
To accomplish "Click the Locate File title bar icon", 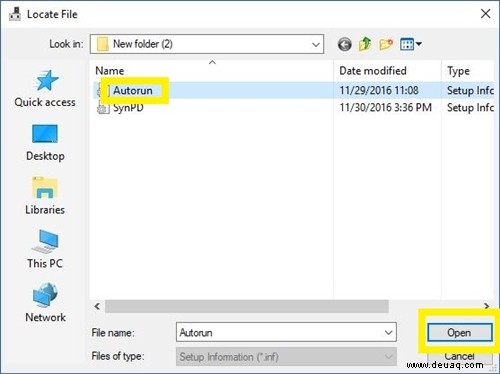I will (15, 14).
